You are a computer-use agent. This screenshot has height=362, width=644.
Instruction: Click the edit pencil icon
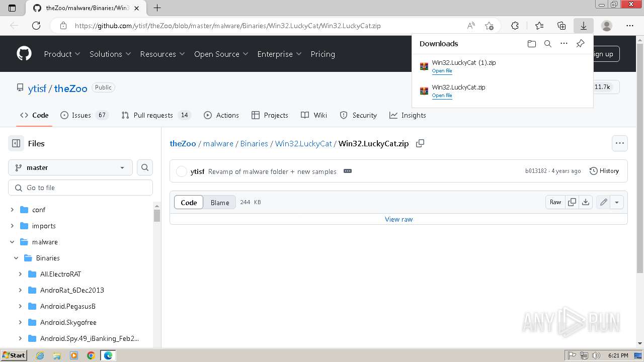[603, 202]
